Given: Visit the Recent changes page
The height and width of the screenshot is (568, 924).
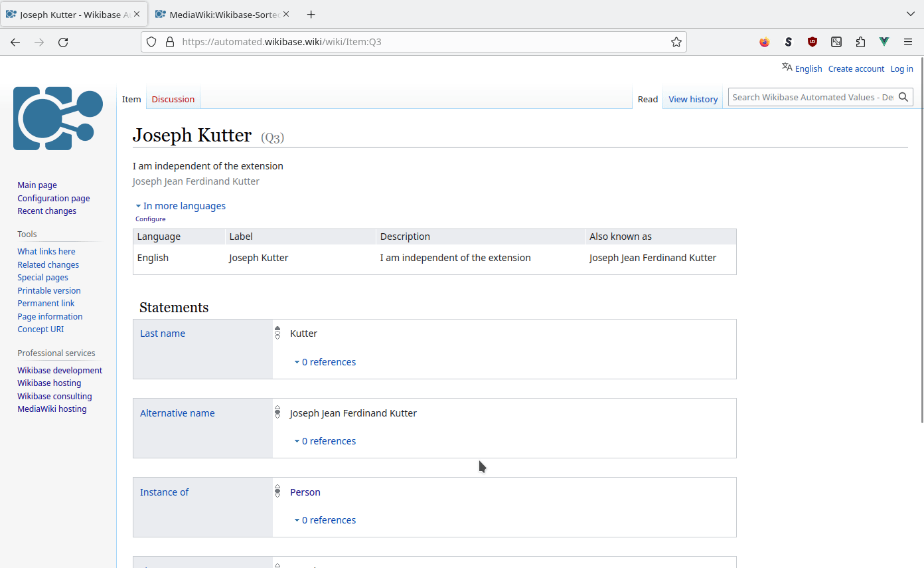Looking at the screenshot, I should pyautogui.click(x=46, y=211).
